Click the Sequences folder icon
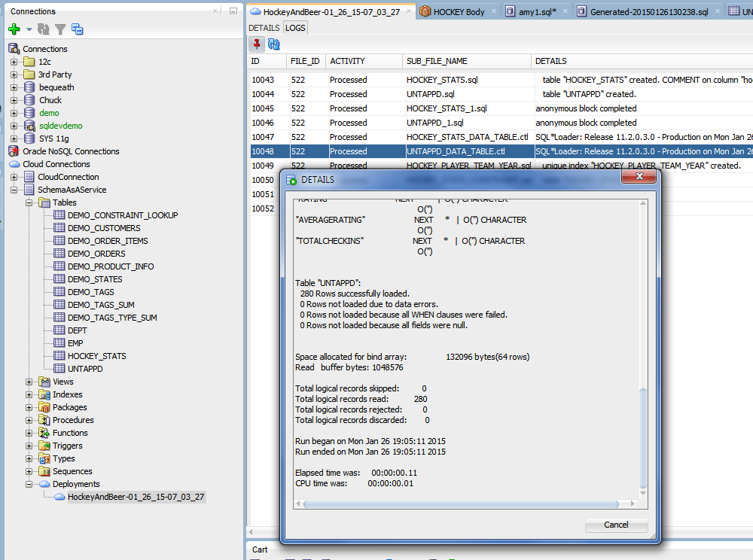Screen dimensions: 753x560 point(44,471)
